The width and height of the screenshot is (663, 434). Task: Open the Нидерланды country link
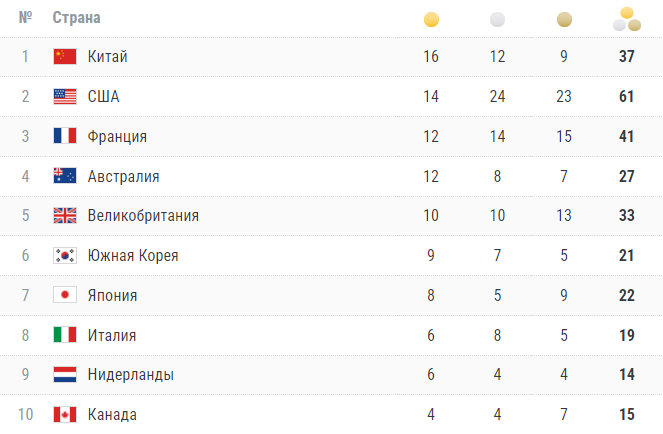[131, 375]
